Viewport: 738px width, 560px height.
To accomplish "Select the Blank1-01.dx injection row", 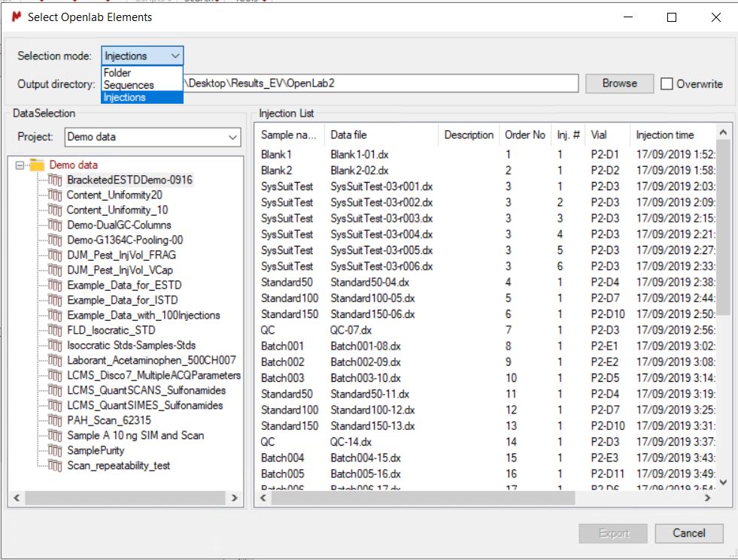I will (x=486, y=155).
